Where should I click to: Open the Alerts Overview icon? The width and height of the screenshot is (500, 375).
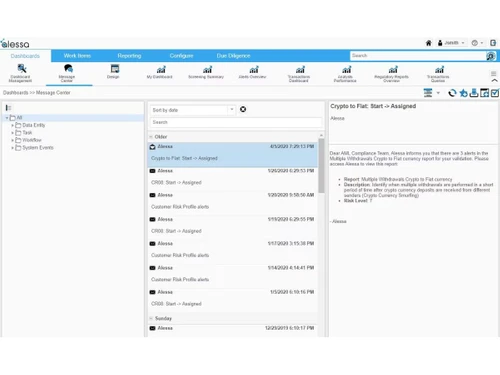254,70
